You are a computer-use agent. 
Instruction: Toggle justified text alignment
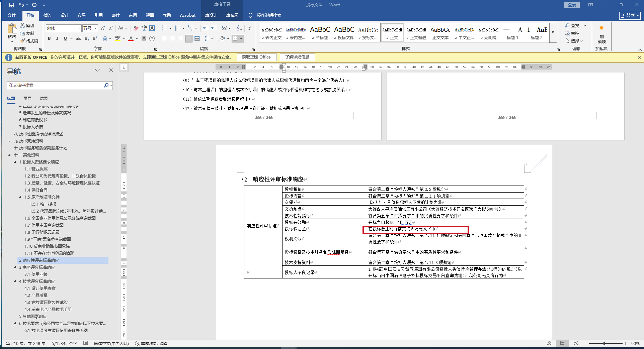pos(189,38)
